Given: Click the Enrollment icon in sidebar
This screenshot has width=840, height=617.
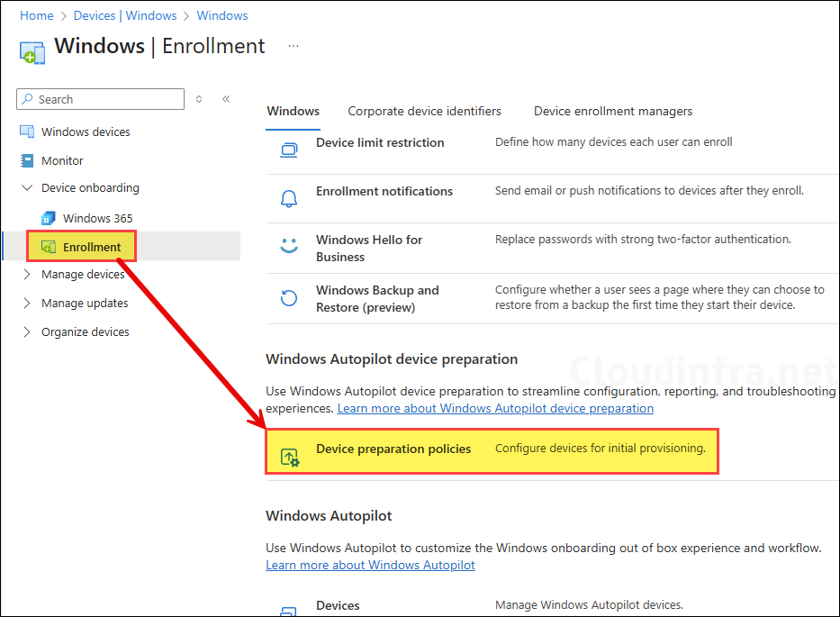Looking at the screenshot, I should [49, 248].
